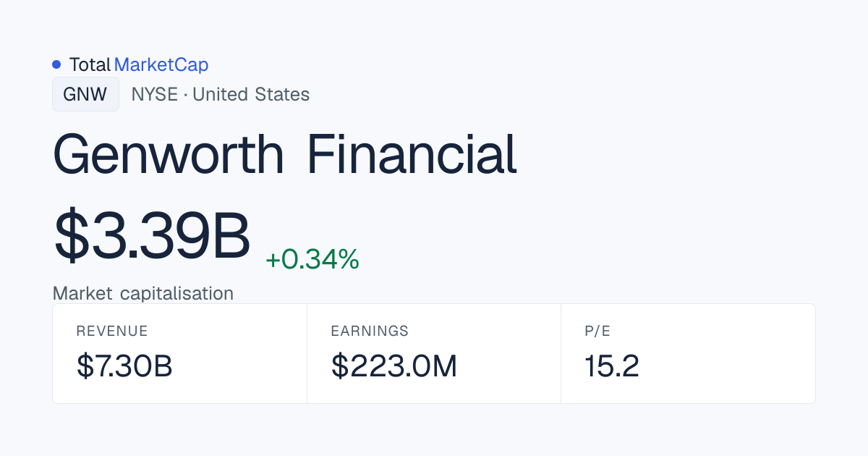
Task: Select the GNW ticker badge
Action: tap(85, 94)
